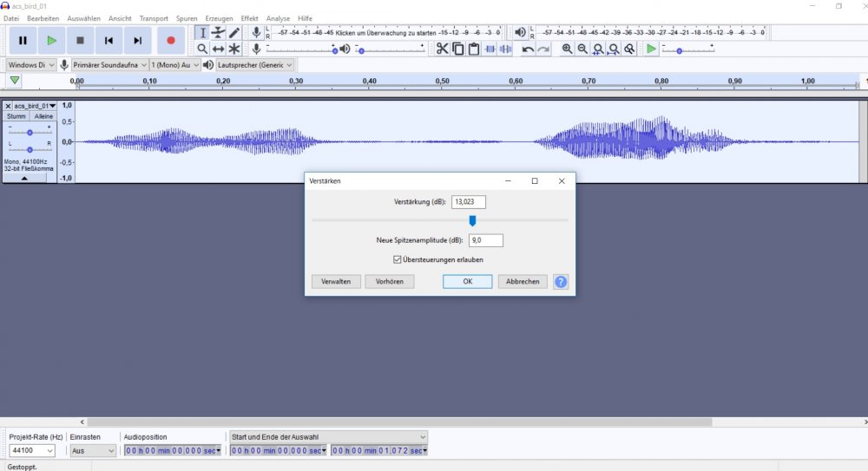Open the Projekt-Rate 44100 dropdown
Screen dimensions: 868x471
coord(32,451)
